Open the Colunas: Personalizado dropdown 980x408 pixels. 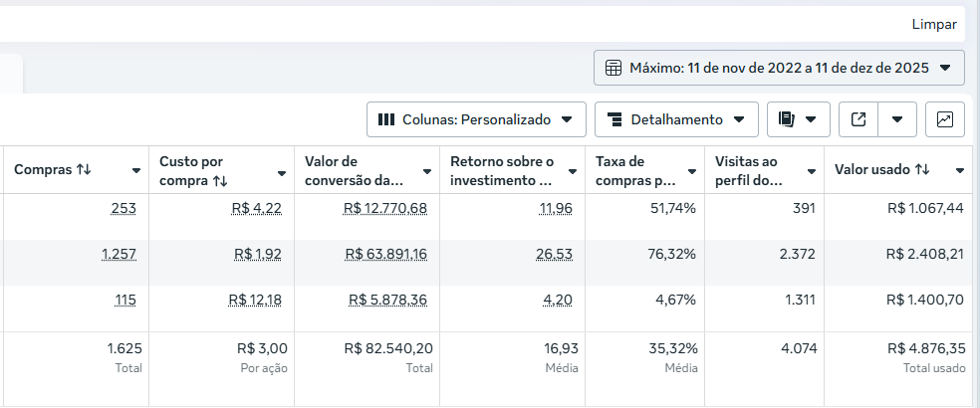(x=475, y=119)
